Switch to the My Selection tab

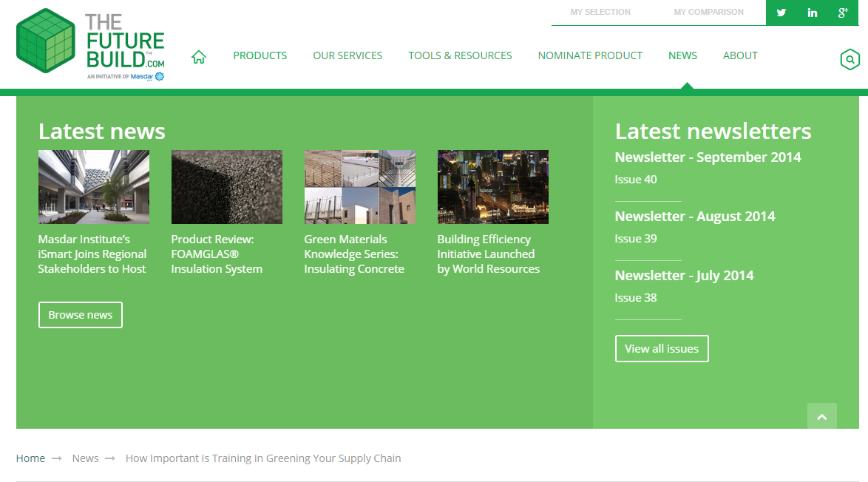pyautogui.click(x=600, y=13)
